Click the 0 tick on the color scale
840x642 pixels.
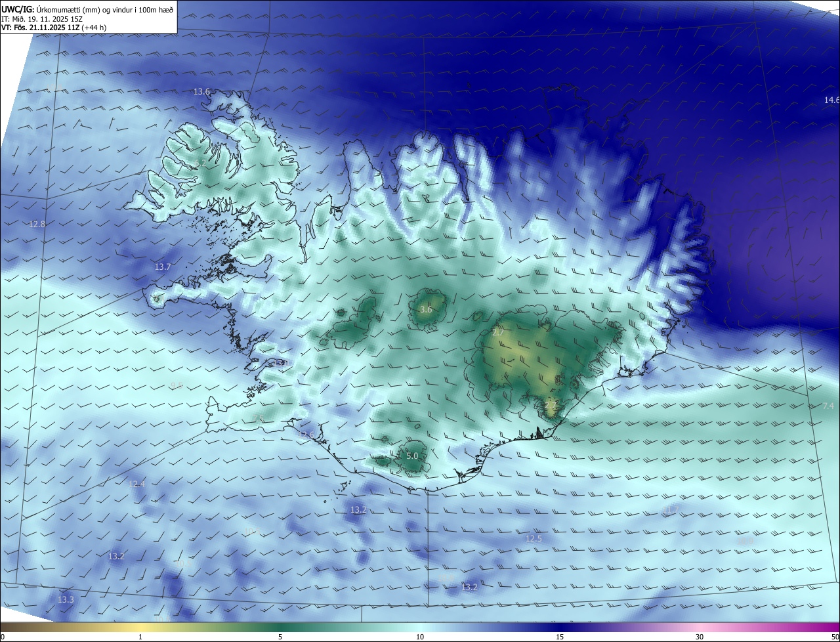click(3, 637)
